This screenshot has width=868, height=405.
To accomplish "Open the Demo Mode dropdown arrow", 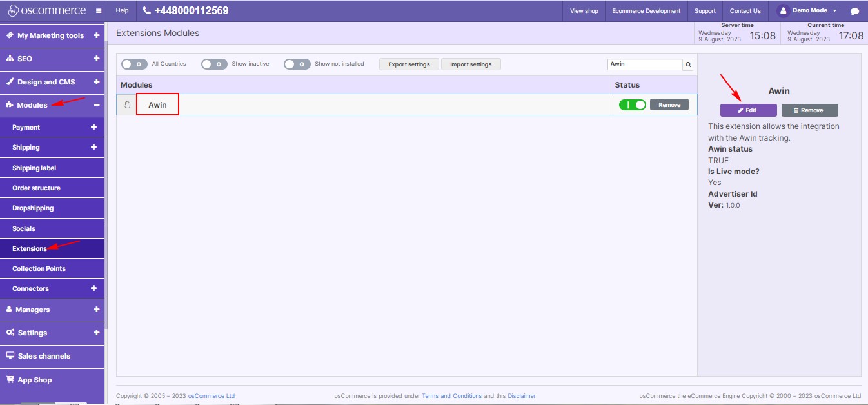I will pyautogui.click(x=834, y=11).
